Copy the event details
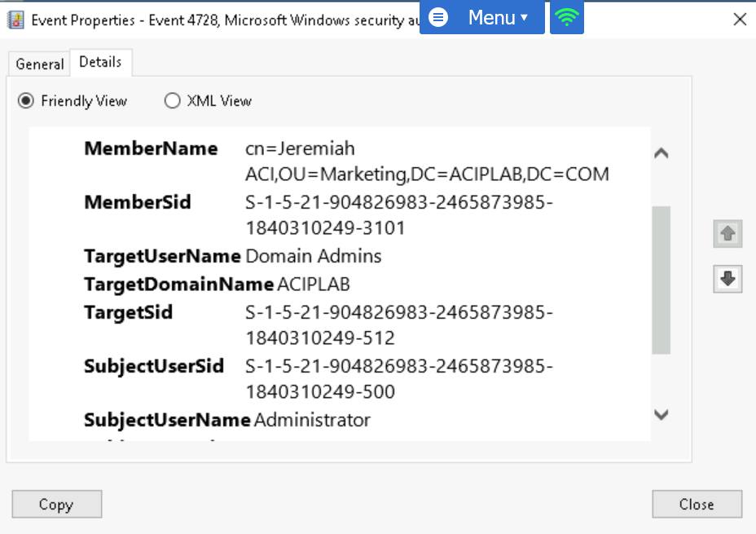Image resolution: width=756 pixels, height=534 pixels. (56, 504)
